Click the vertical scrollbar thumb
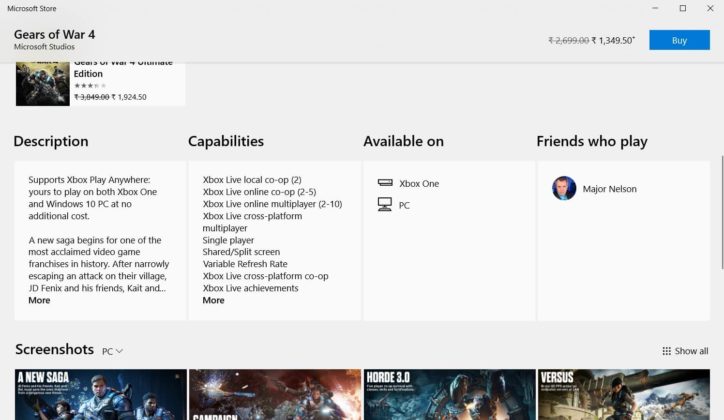 (x=722, y=212)
